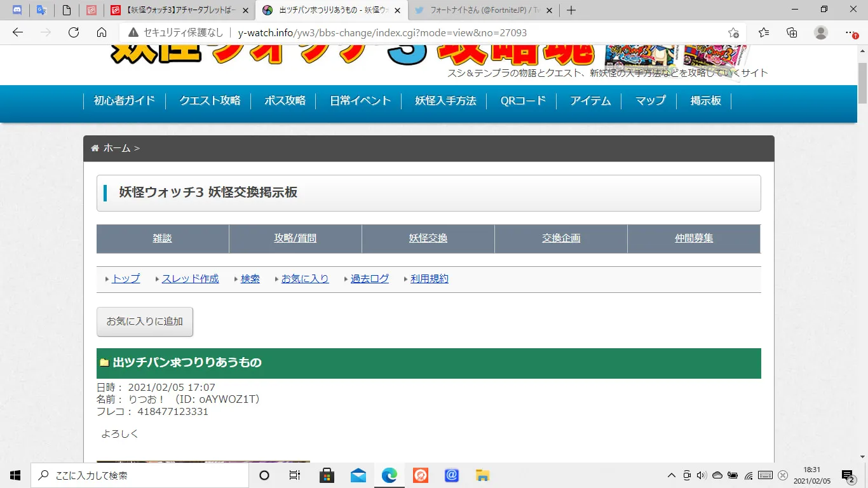The height and width of the screenshot is (488, 868).
Task: Open the 初心者ガイド nav menu
Action: click(125, 101)
